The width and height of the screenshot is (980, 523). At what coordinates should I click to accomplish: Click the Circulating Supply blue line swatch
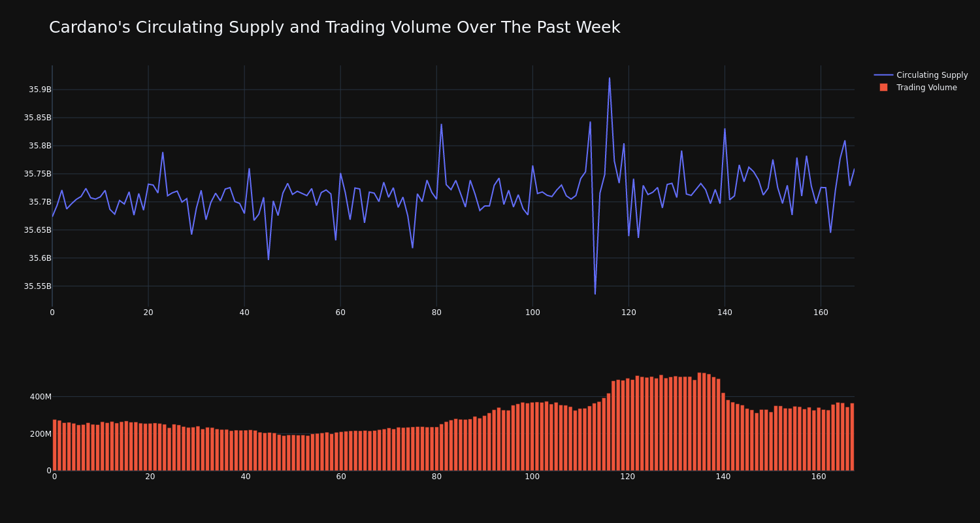[x=883, y=75]
